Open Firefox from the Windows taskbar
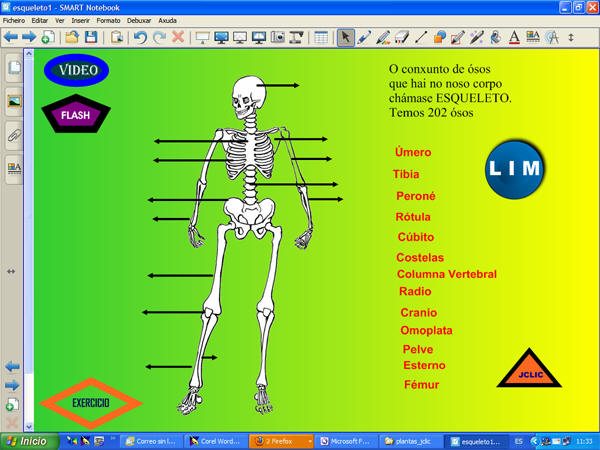 coord(281,441)
